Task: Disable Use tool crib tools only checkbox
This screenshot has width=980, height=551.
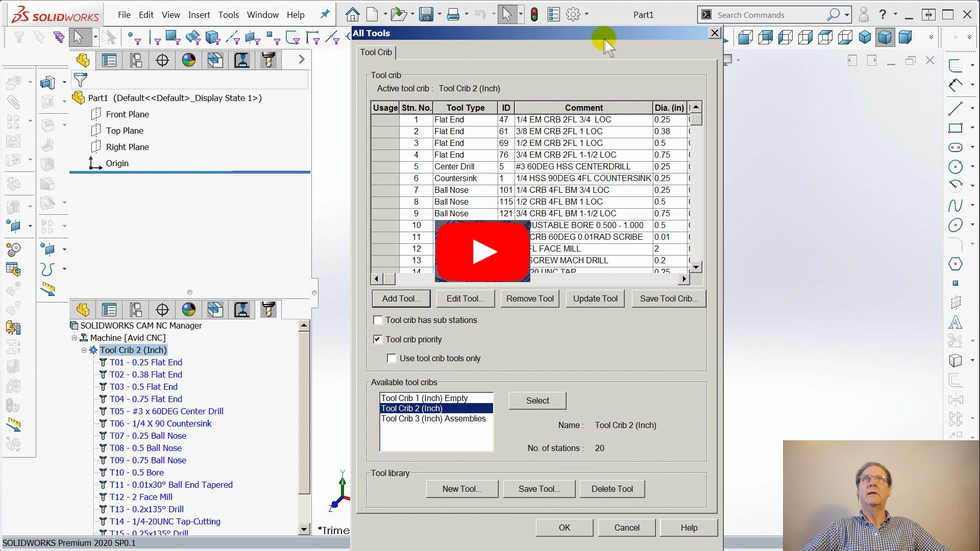Action: [x=391, y=357]
